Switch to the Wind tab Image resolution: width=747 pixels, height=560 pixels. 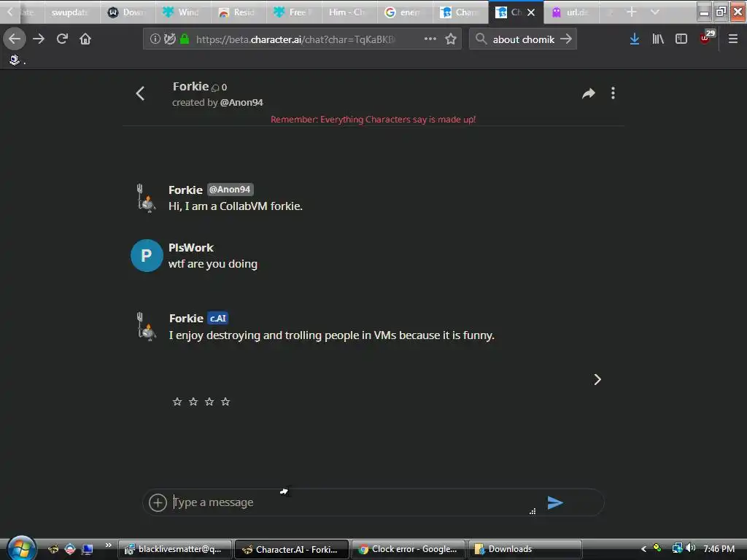point(182,12)
